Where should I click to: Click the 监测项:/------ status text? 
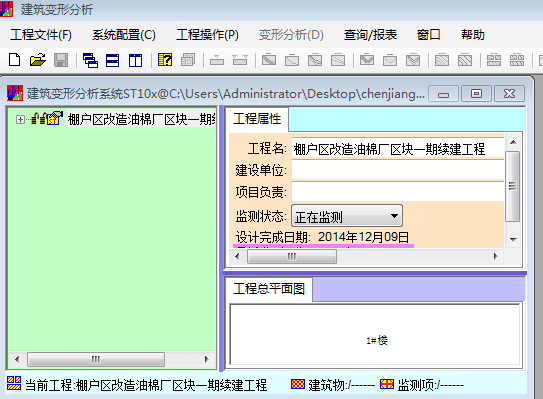point(431,385)
